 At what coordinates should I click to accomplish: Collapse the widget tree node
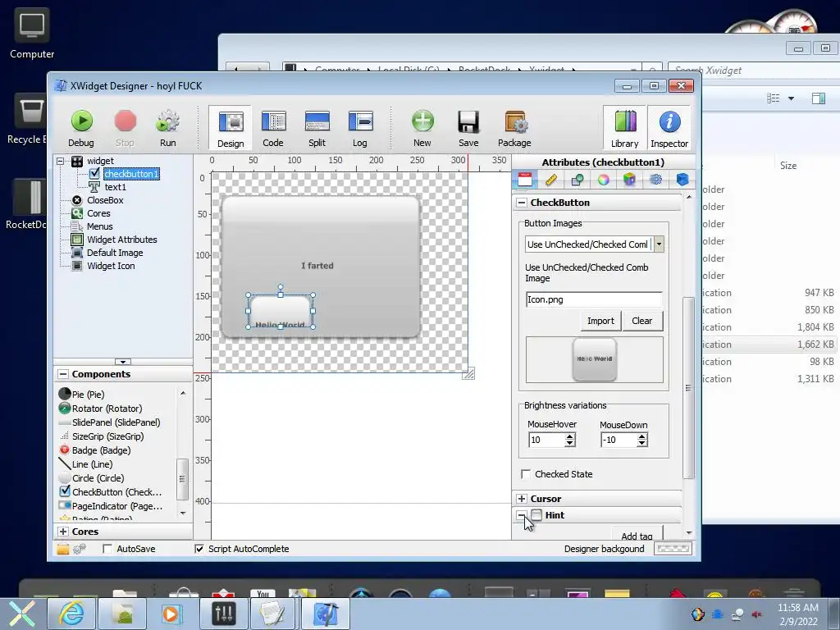coord(61,161)
